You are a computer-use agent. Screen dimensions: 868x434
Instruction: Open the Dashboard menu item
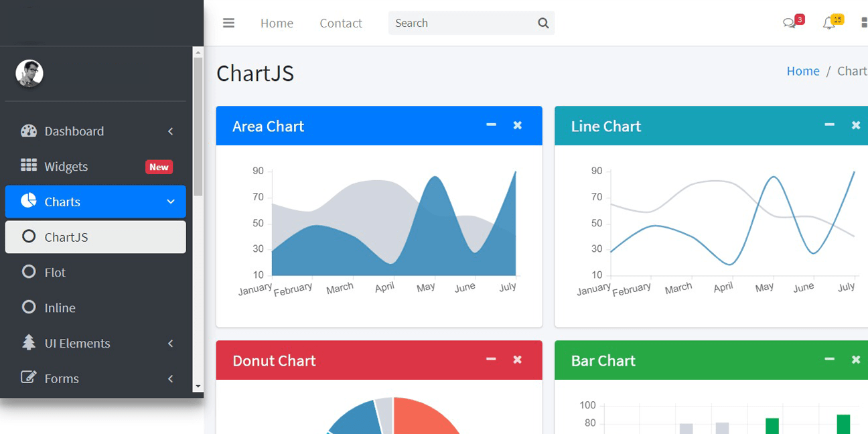[x=96, y=131]
